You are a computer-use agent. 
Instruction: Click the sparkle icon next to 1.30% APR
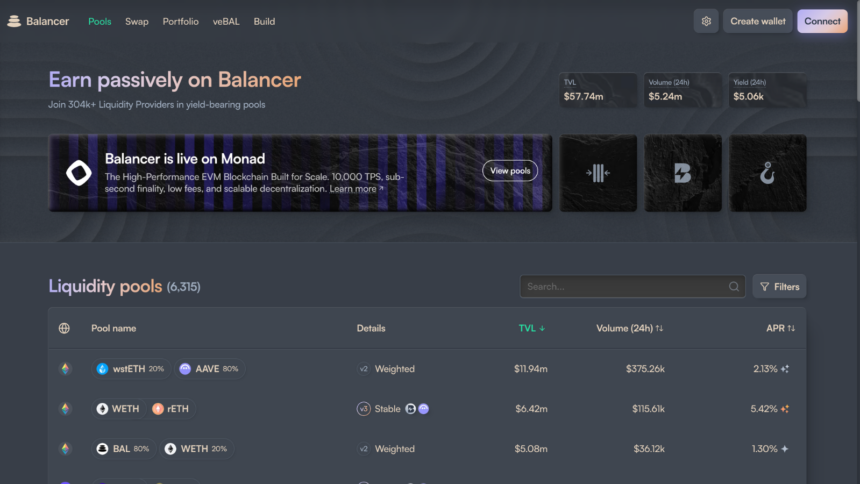[785, 449]
